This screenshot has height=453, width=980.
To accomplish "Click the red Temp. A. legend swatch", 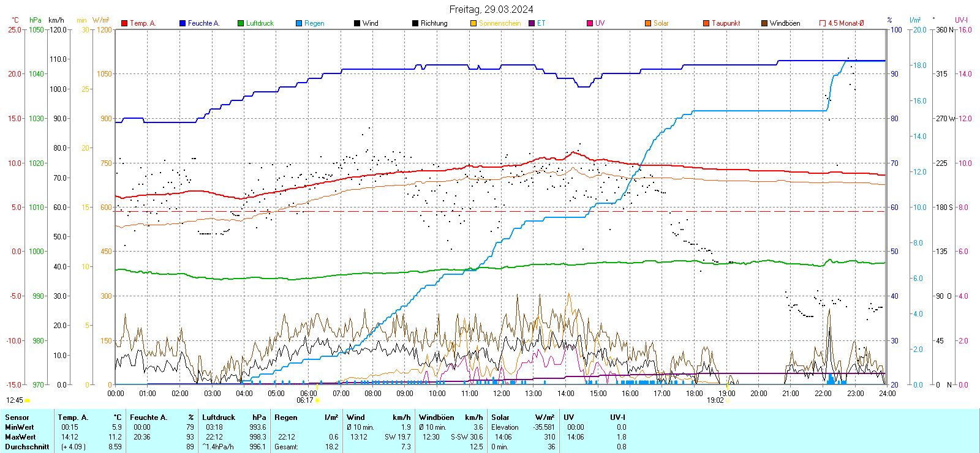I will click(124, 23).
